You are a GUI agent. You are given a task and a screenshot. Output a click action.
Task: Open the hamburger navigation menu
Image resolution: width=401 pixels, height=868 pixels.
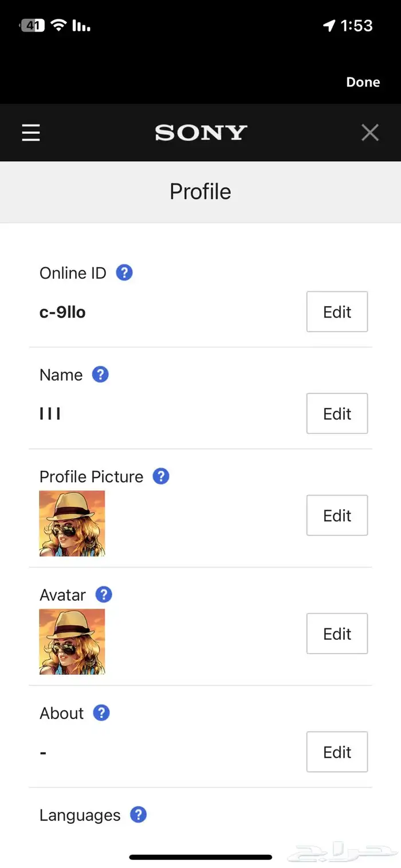[x=30, y=132]
